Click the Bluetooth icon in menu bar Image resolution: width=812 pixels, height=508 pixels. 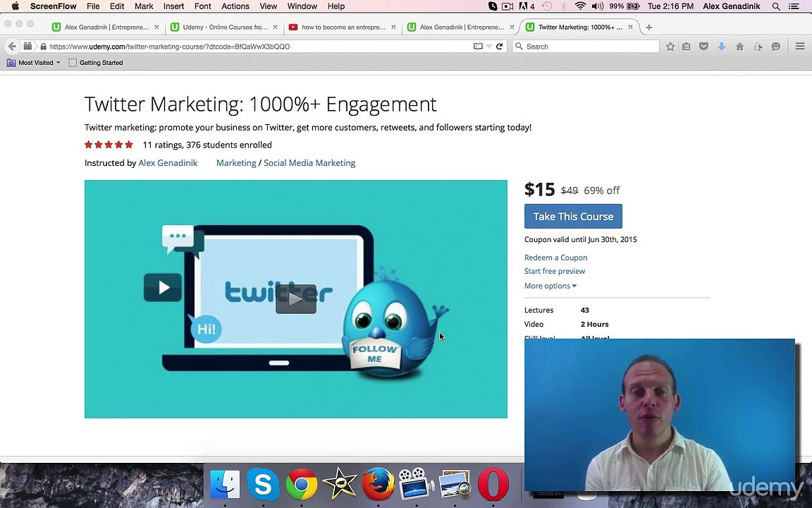click(563, 6)
